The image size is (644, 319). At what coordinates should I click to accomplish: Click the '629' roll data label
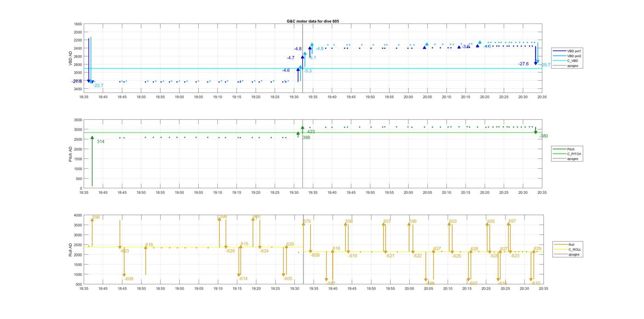[x=537, y=249]
